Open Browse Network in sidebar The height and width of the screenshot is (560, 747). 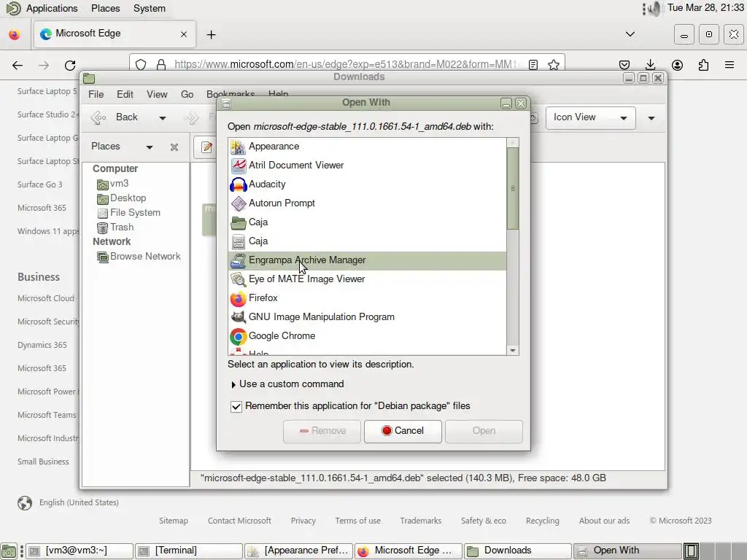click(x=139, y=257)
